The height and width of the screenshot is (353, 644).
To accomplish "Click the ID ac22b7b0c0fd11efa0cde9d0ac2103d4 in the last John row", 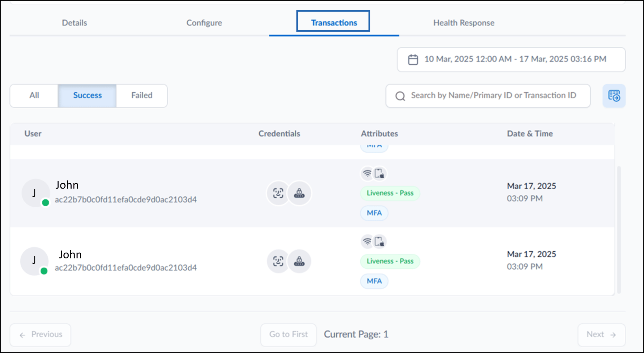I will click(126, 268).
